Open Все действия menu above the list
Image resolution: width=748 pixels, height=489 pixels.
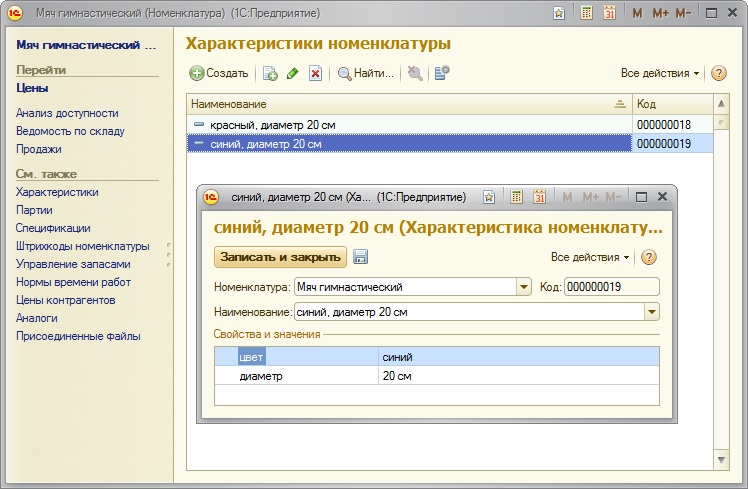(660, 73)
